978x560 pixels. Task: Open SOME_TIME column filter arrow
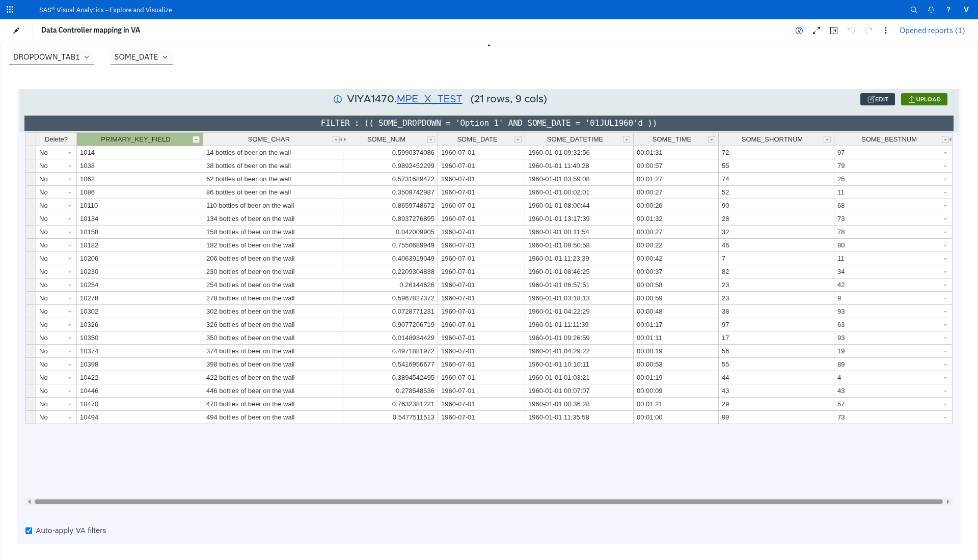click(x=712, y=139)
